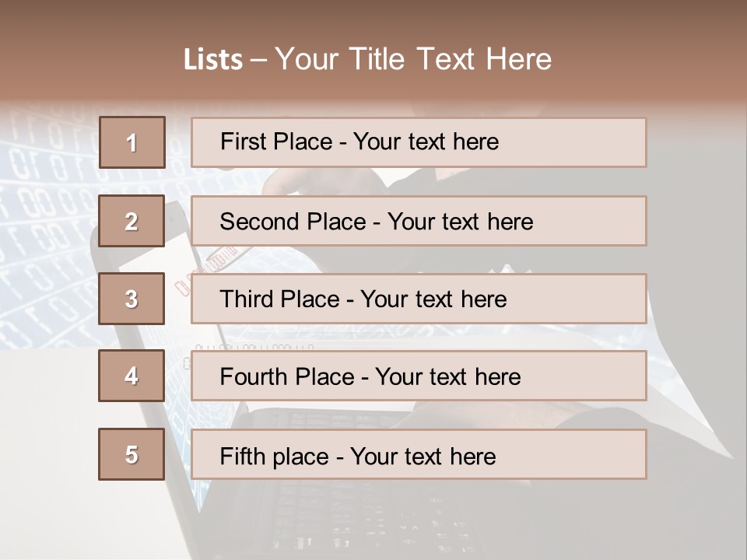Viewport: 747px width, 560px height.
Task: Select the number 2 box
Action: [x=132, y=221]
